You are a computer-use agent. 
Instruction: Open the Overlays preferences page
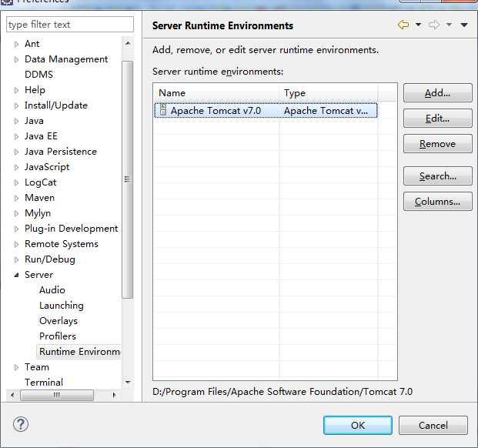click(x=58, y=321)
